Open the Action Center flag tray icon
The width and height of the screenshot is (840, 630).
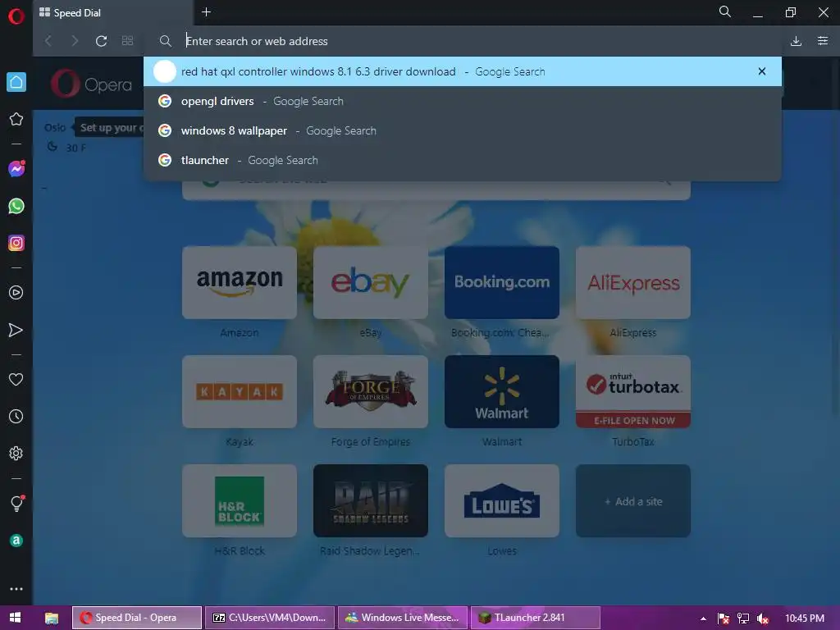(724, 619)
